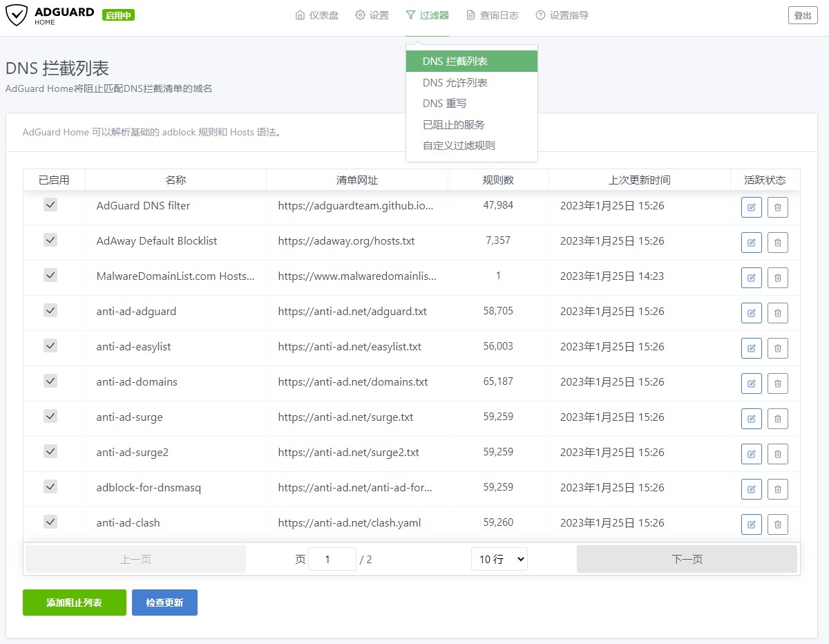Open 过滤器 filters menu
The width and height of the screenshot is (829, 644).
[427, 15]
